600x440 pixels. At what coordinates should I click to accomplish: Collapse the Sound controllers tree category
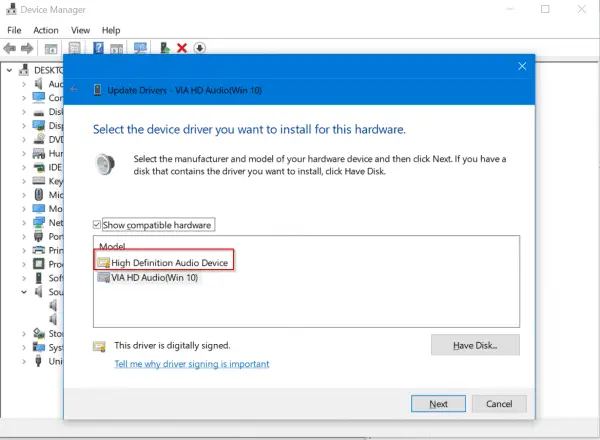tap(24, 292)
